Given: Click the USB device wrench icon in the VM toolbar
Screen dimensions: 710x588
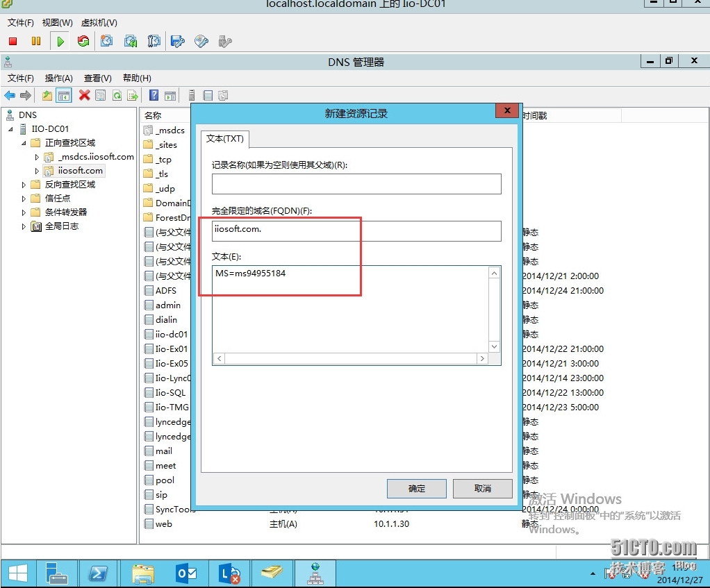Looking at the screenshot, I should [225, 42].
